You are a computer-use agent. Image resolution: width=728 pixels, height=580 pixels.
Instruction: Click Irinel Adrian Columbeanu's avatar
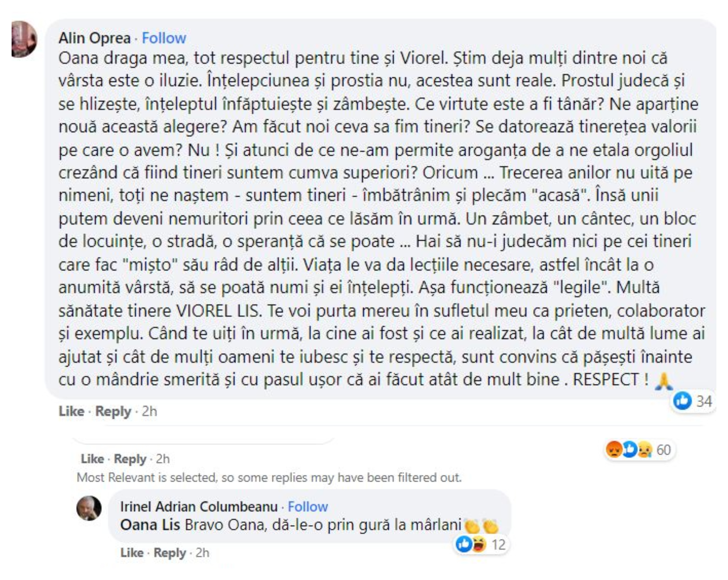pyautogui.click(x=89, y=508)
